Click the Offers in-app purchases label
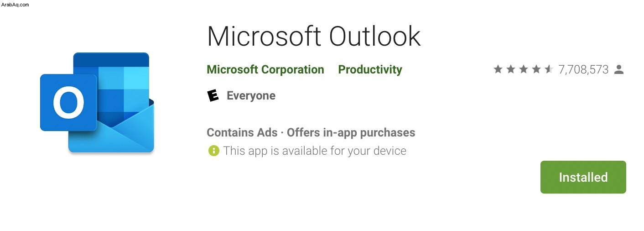Image resolution: width=644 pixels, height=231 pixels. [x=351, y=133]
